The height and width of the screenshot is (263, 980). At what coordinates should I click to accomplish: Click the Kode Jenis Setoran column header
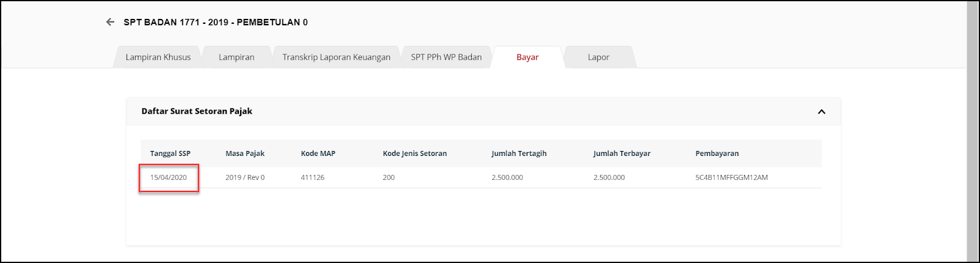[415, 154]
